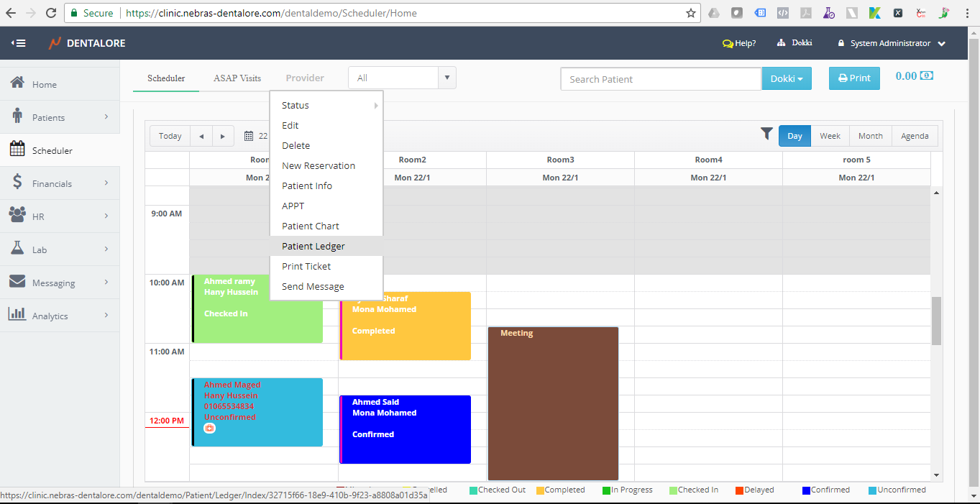Screen dimensions: 980x504
Task: Click the Messaging envelope icon
Action: pyautogui.click(x=18, y=282)
